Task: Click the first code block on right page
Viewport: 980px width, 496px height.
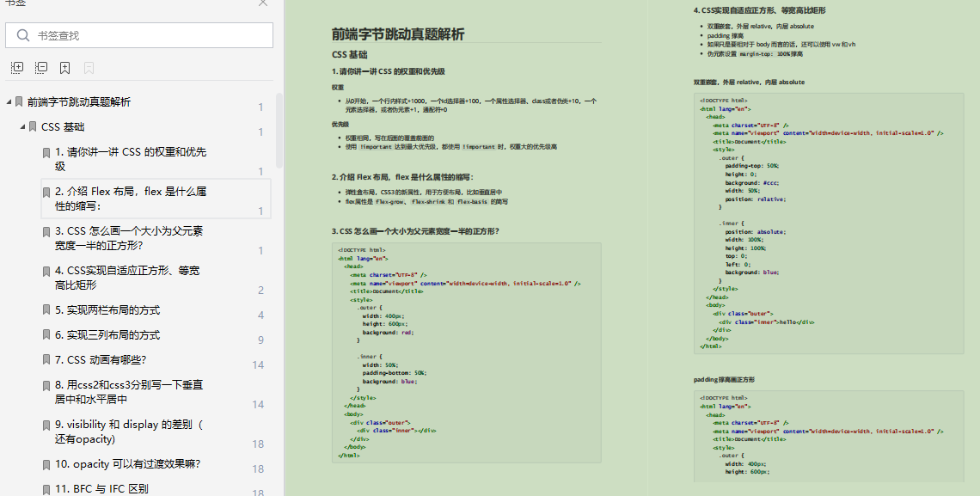Action: tap(829, 224)
